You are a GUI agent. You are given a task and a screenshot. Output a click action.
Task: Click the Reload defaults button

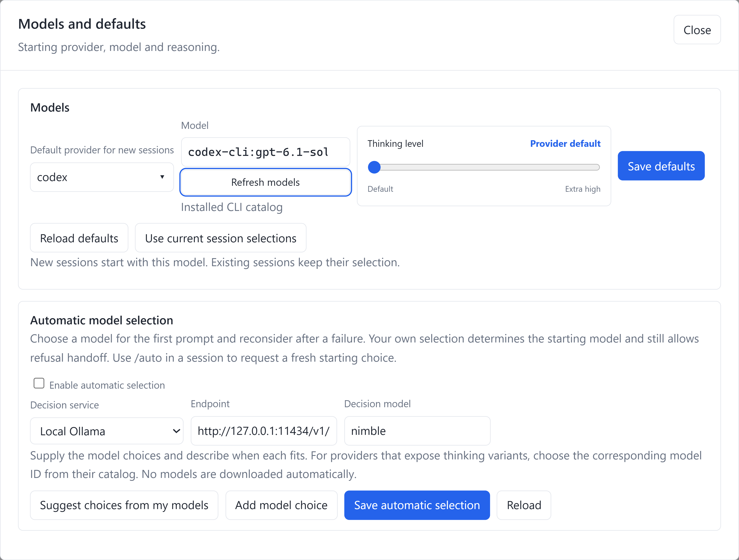(x=79, y=238)
